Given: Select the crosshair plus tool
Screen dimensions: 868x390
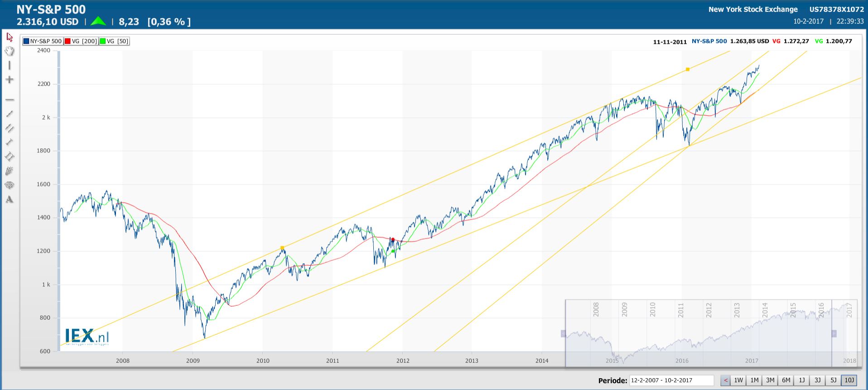Looking at the screenshot, I should tap(10, 80).
